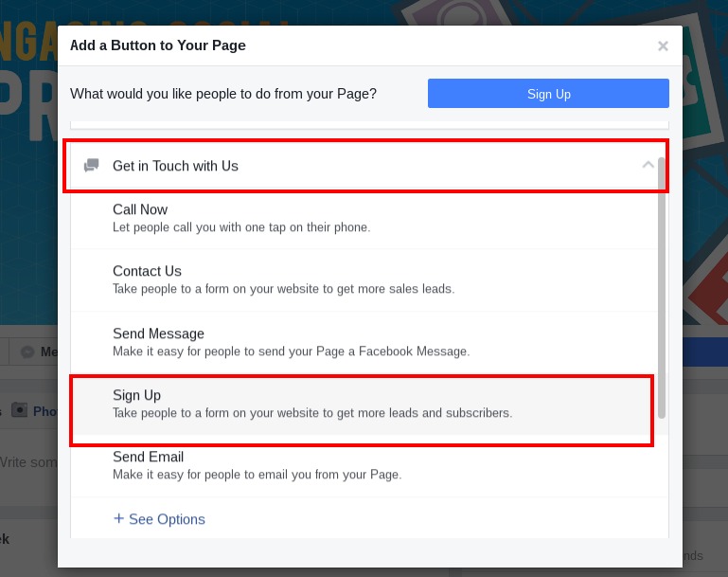Click the chat bubbles icon beside Get in Touch

tap(92, 166)
